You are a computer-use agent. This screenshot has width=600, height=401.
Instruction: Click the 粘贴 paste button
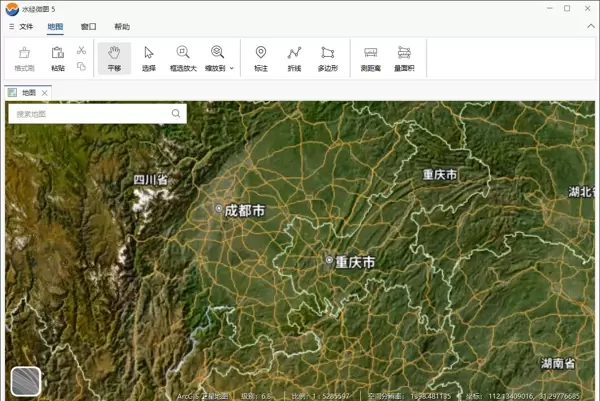[57, 58]
